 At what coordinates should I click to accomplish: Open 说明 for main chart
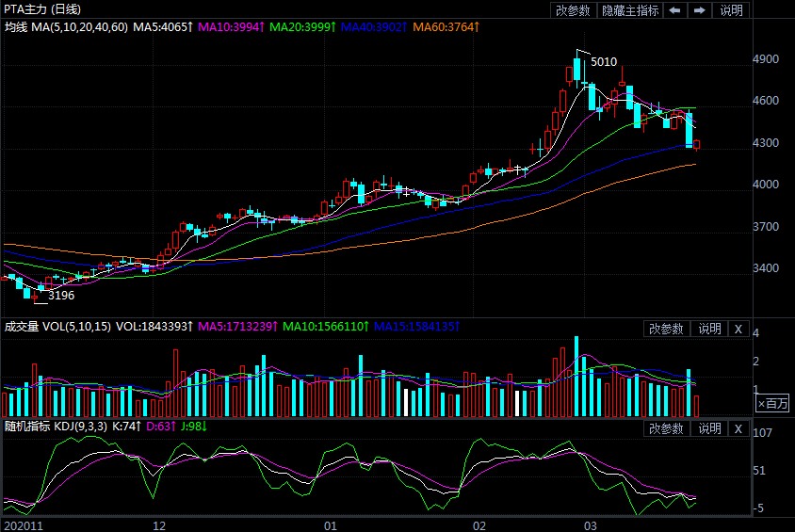click(x=731, y=10)
